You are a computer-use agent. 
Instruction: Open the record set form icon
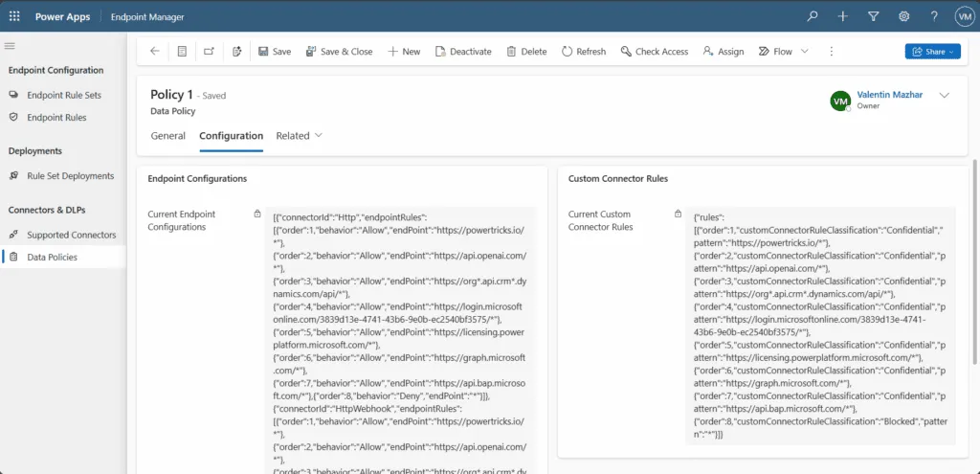coord(182,52)
